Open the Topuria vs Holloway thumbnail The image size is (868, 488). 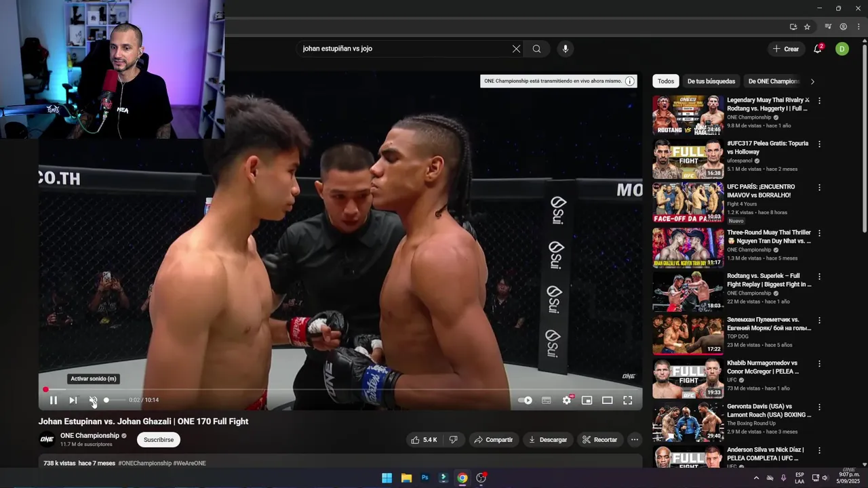[x=688, y=159]
